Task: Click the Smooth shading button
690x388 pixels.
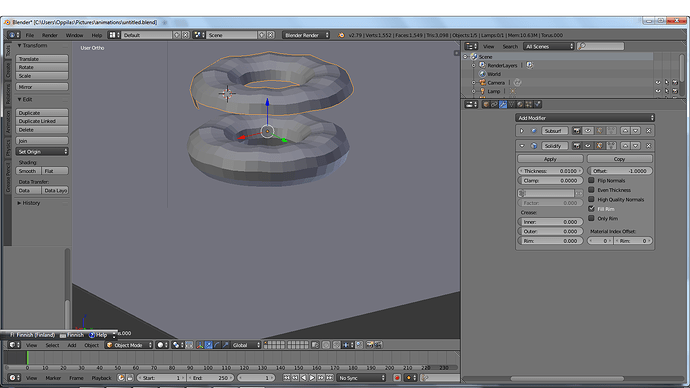Action: [x=28, y=171]
